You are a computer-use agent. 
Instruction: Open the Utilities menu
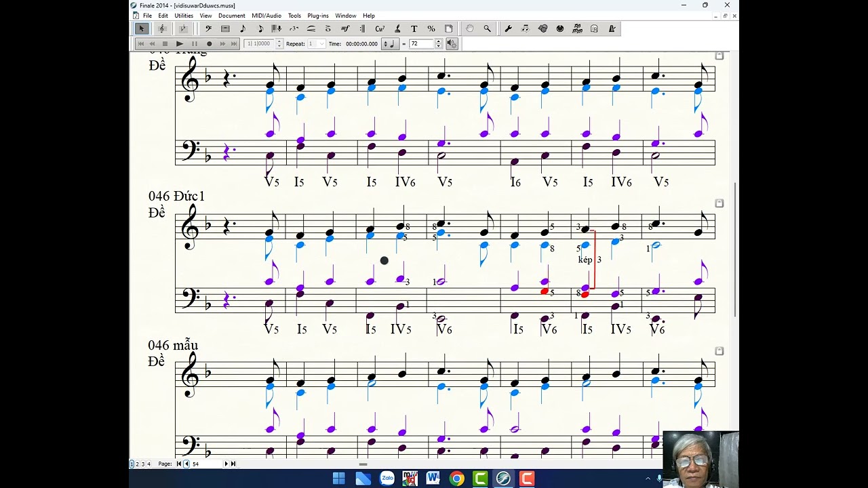(184, 16)
